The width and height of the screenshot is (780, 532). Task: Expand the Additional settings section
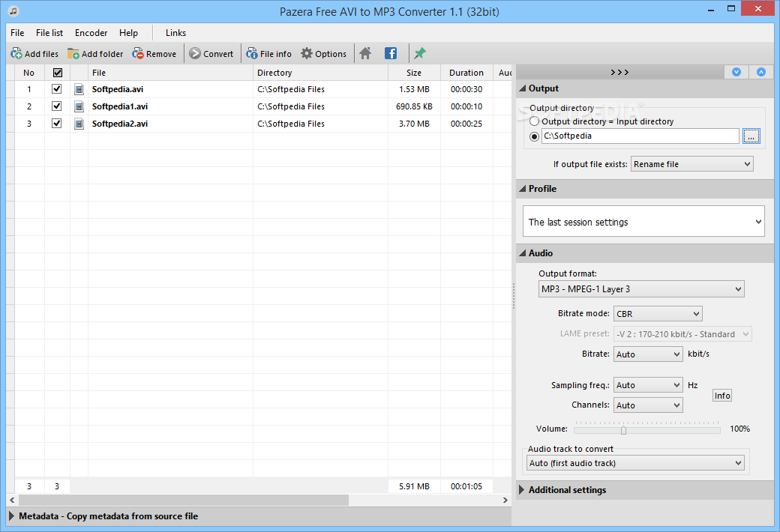coord(645,490)
